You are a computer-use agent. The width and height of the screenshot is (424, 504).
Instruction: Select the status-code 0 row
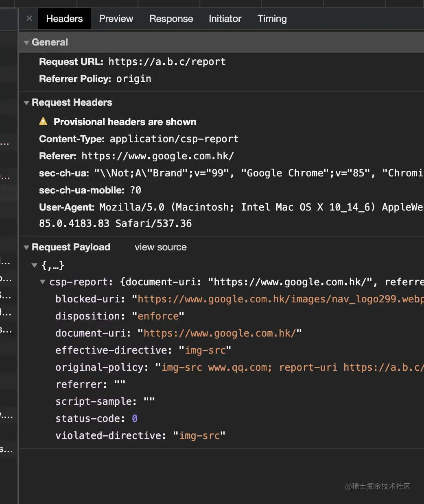[x=96, y=419]
